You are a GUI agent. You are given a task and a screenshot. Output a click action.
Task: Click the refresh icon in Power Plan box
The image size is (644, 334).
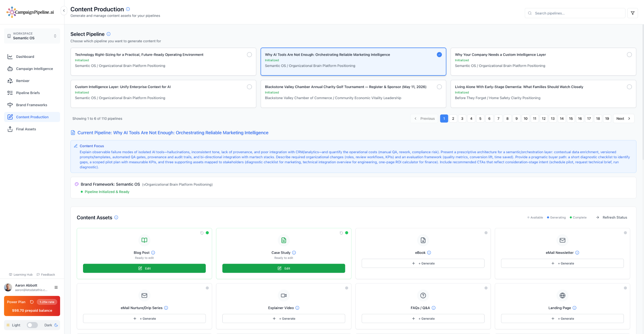click(x=32, y=302)
